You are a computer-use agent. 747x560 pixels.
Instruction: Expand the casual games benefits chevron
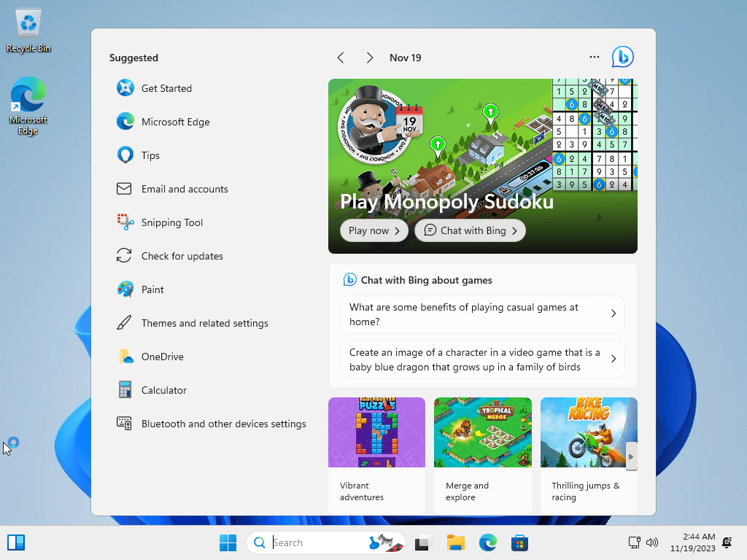[x=614, y=314]
